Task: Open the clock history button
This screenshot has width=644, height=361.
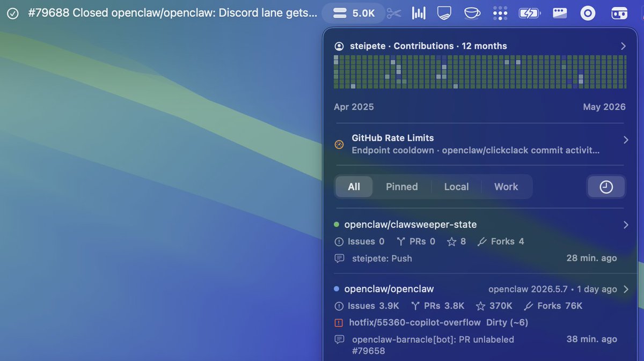Action: click(606, 187)
